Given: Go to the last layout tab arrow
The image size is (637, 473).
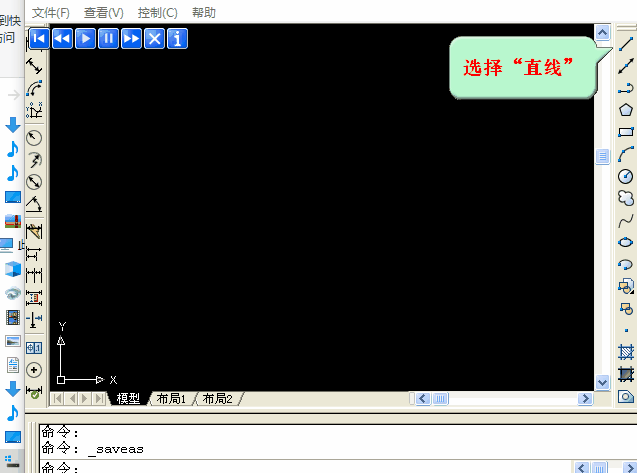Looking at the screenshot, I should (99, 399).
